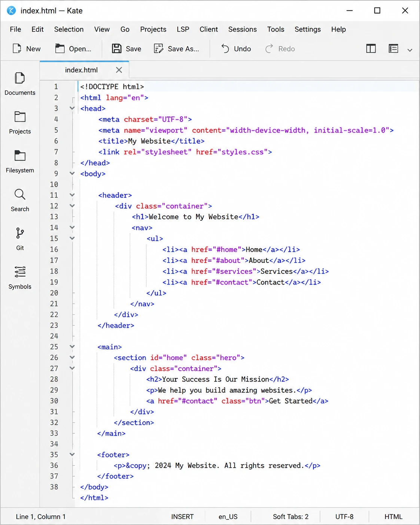Click the Redo arrow
This screenshot has height=525, width=420.
pyautogui.click(x=269, y=49)
